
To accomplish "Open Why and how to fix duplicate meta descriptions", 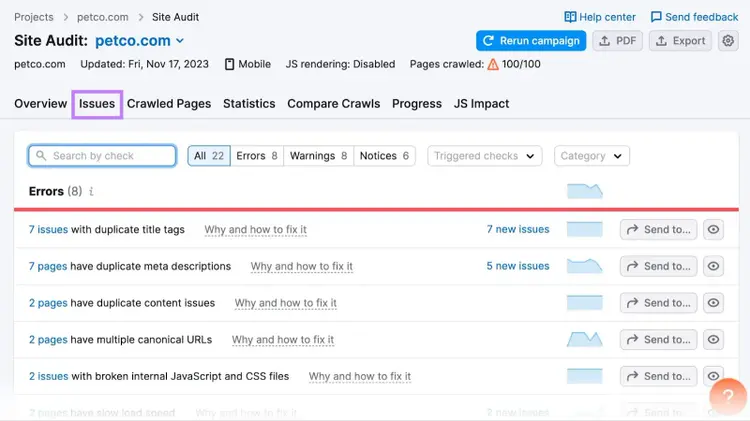I will pos(302,266).
